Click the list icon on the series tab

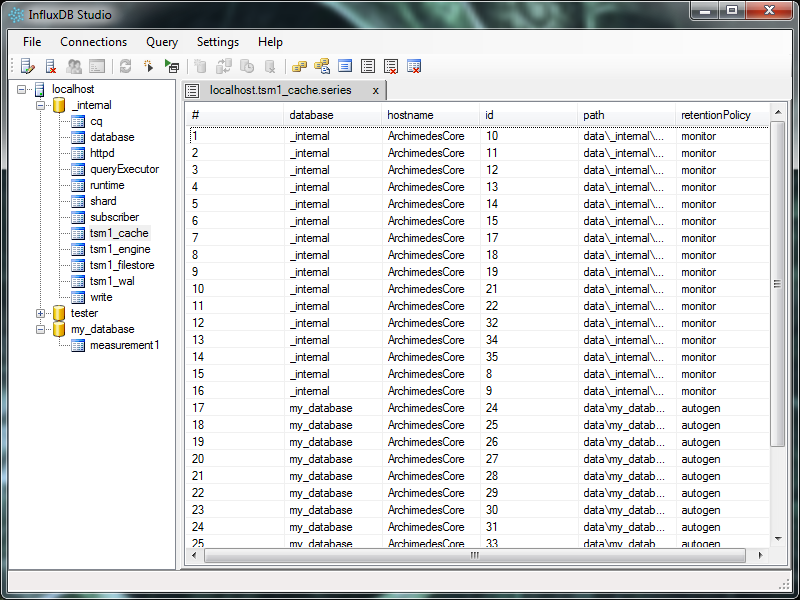pos(192,91)
